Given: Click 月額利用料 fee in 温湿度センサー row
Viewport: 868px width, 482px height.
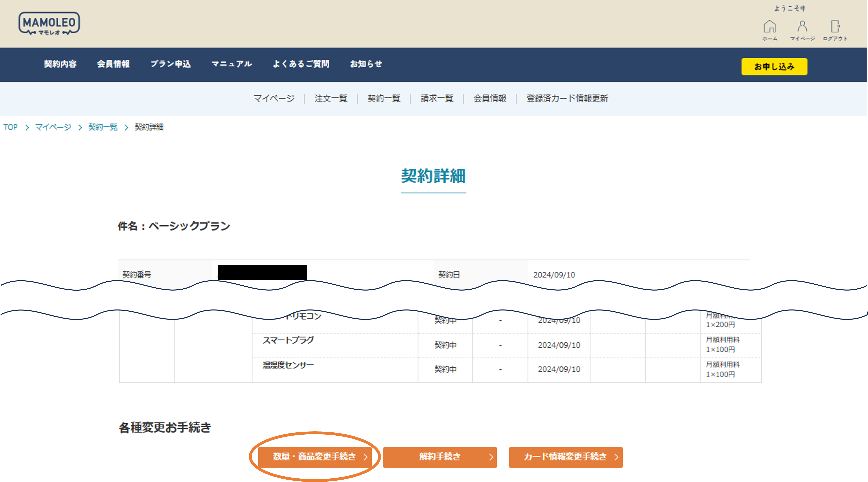Looking at the screenshot, I should point(723,365).
